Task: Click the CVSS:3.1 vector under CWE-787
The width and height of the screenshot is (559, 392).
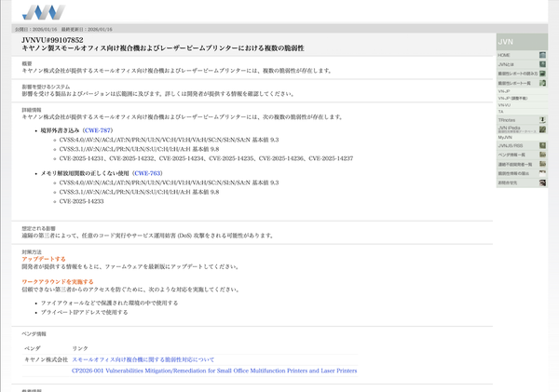Action: 139,149
